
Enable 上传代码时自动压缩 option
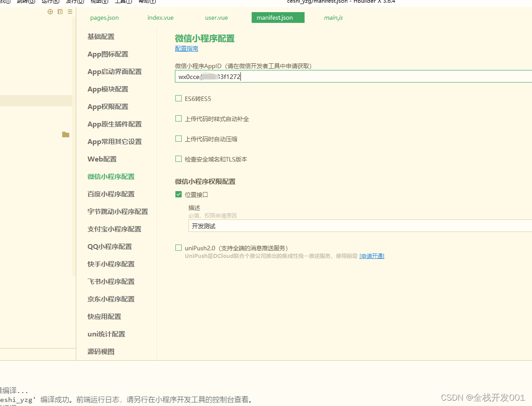pyautogui.click(x=178, y=139)
